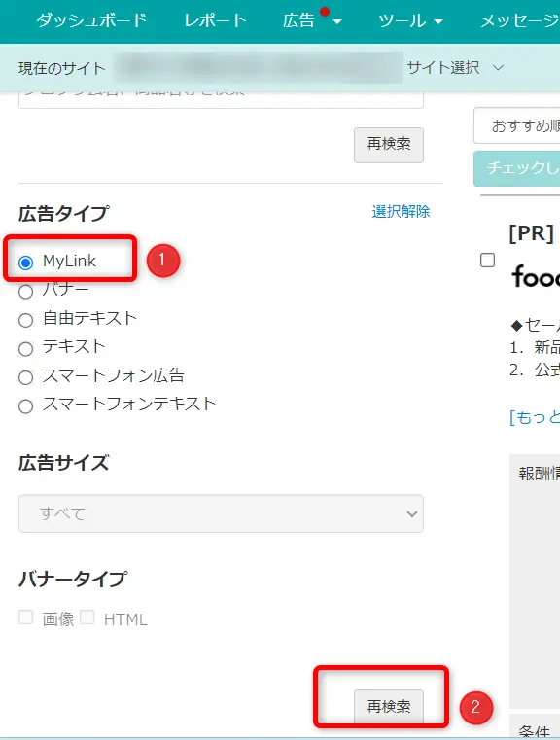Expand the サイト選択 chevron
The width and height of the screenshot is (560, 740).
(x=498, y=68)
